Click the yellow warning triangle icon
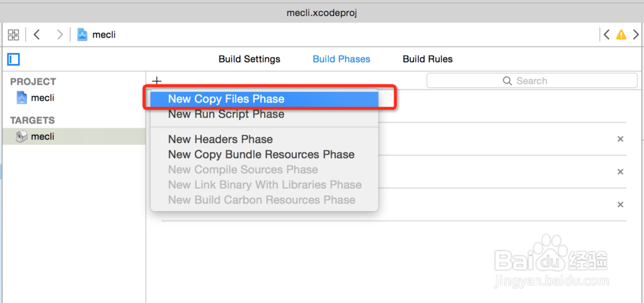Viewport: 644px width, 303px height. point(621,35)
